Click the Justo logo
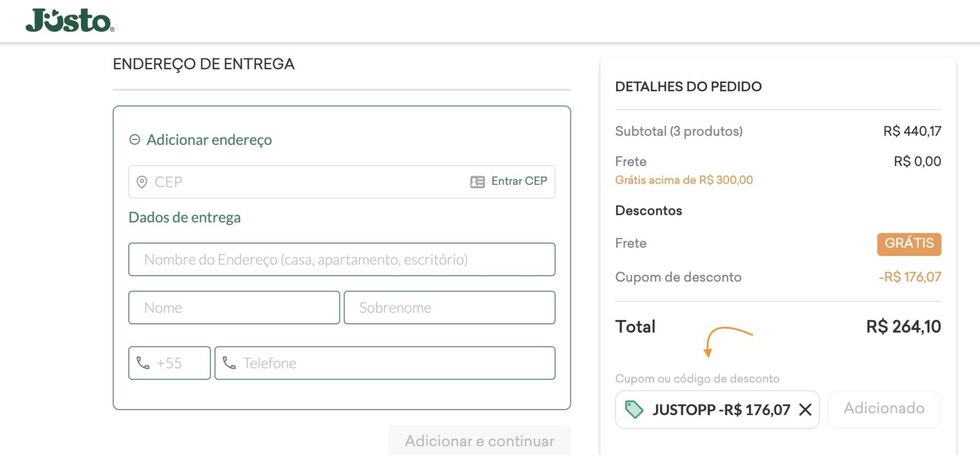The height and width of the screenshot is (455, 980). 70,20
